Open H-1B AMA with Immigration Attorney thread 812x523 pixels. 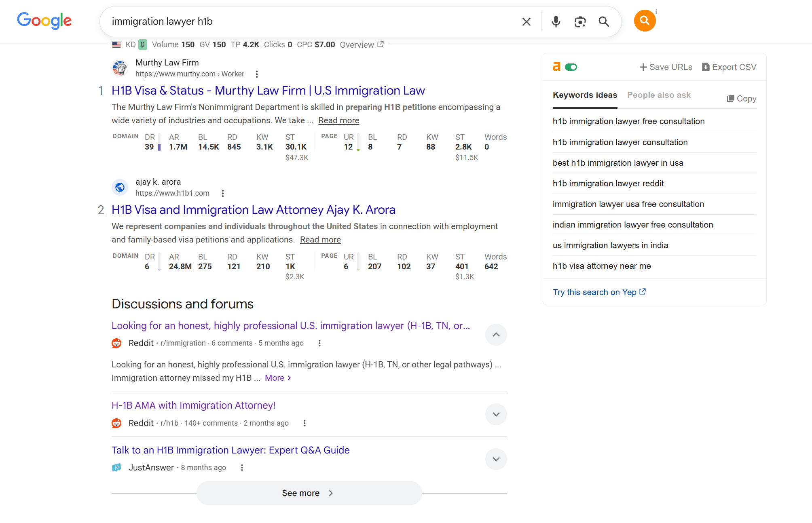pos(193,405)
